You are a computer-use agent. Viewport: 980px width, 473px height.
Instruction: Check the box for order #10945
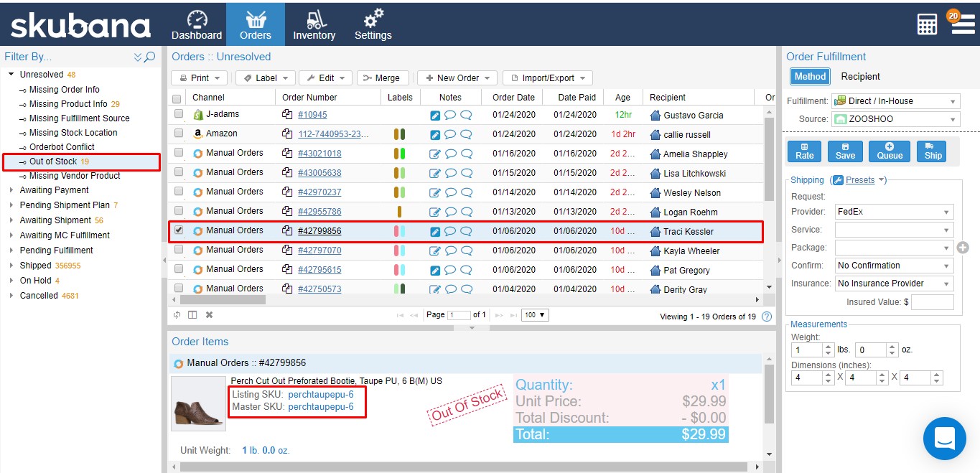[x=179, y=113]
